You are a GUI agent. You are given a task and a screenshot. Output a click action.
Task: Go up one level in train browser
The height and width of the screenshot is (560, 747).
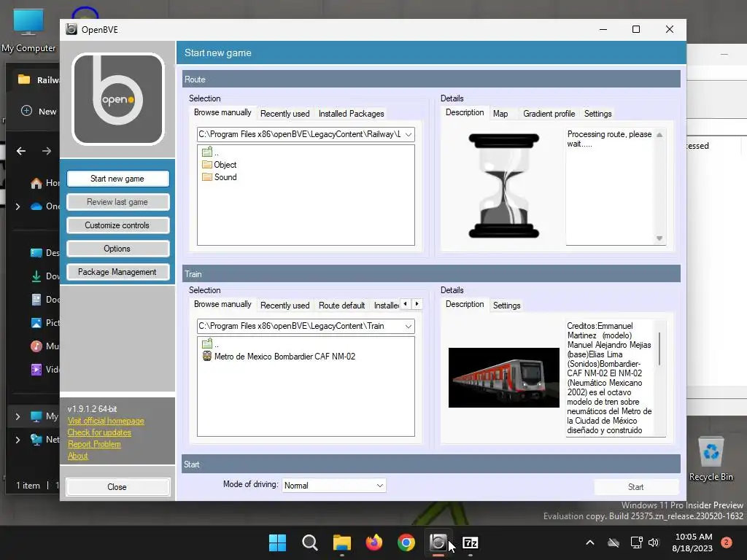coord(210,344)
